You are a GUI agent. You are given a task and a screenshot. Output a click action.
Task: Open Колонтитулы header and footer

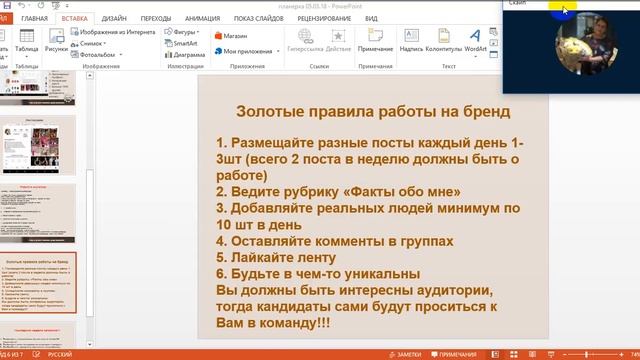click(x=443, y=40)
